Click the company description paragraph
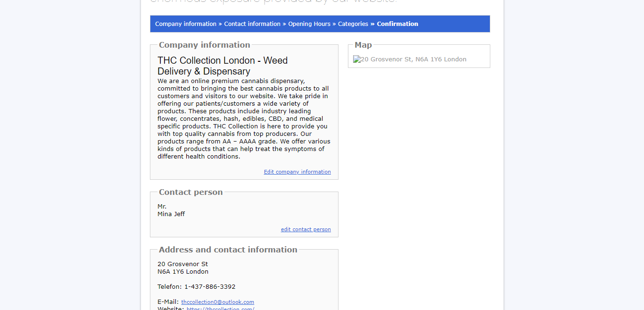 243,119
